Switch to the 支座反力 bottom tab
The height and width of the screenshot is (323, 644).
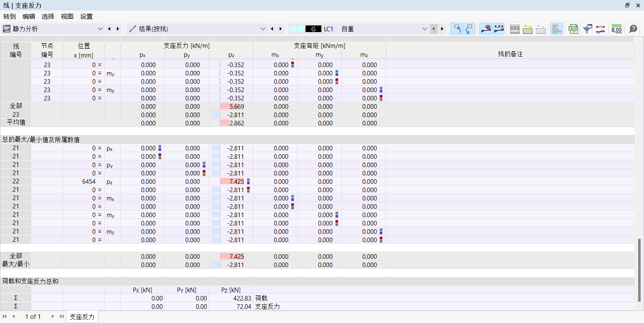click(x=82, y=317)
